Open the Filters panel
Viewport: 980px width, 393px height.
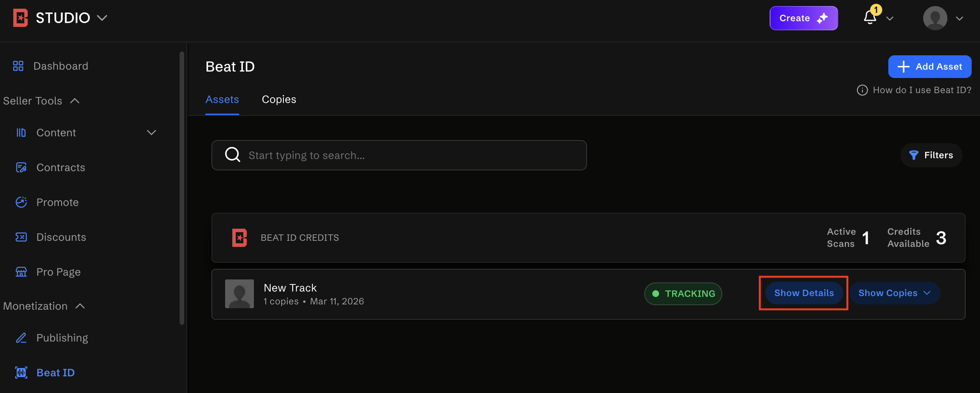point(931,155)
